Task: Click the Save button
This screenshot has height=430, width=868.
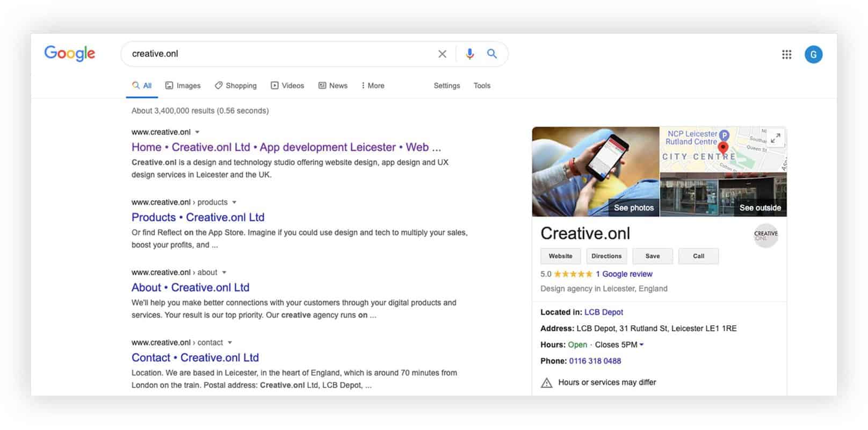Action: [653, 256]
